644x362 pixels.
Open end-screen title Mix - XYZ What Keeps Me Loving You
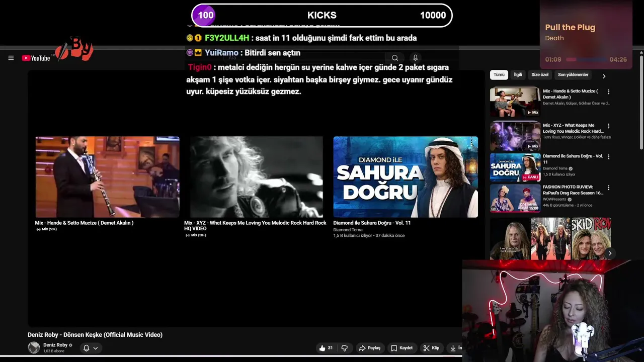pos(255,225)
